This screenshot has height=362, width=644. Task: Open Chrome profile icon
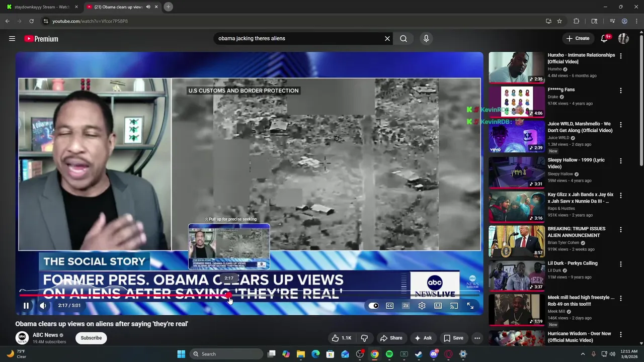click(624, 21)
